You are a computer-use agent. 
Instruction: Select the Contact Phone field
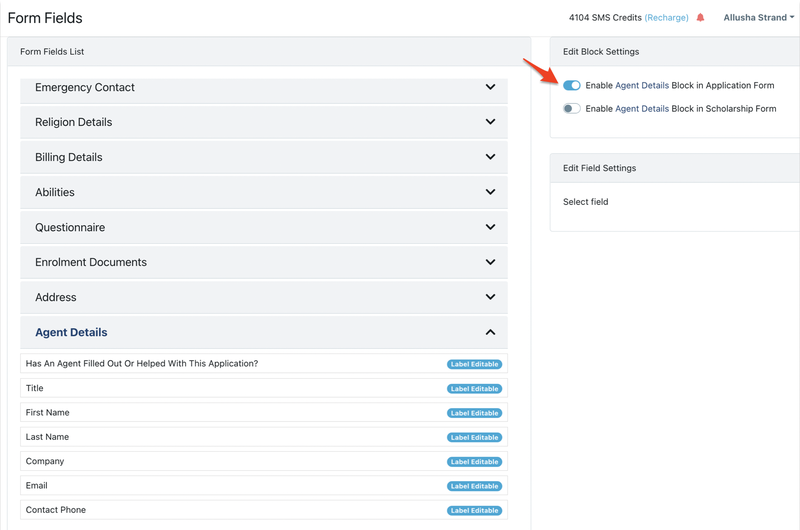[x=230, y=510]
